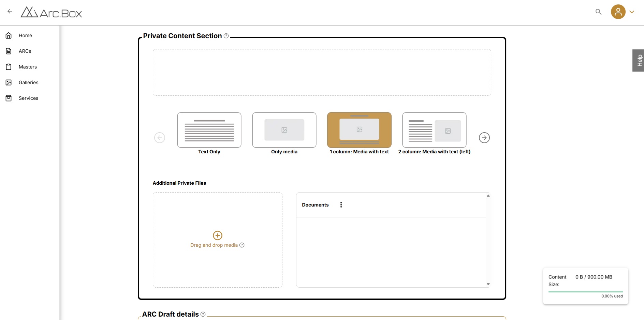Click documents list scroll down arrow
Viewport: 644px width, 320px height.
488,284
